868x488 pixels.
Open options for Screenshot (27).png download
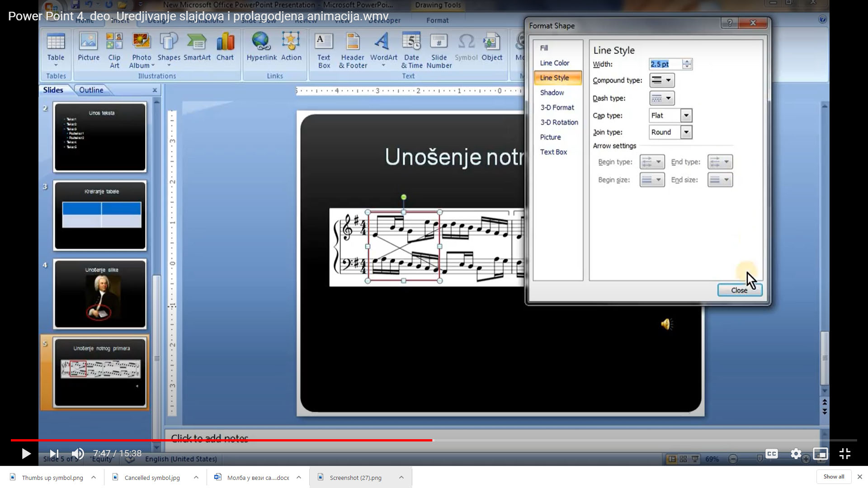(x=401, y=477)
